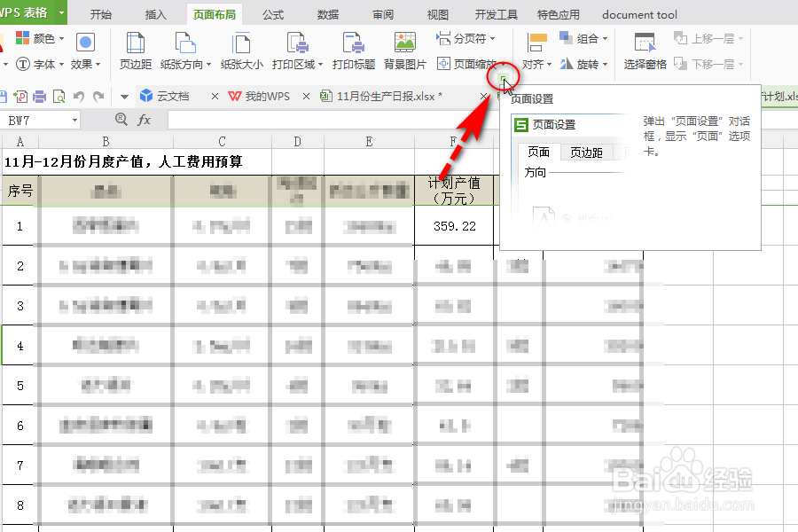The image size is (798, 532).
Task: Switch to the 公式 ribbon tab
Action: (x=273, y=15)
